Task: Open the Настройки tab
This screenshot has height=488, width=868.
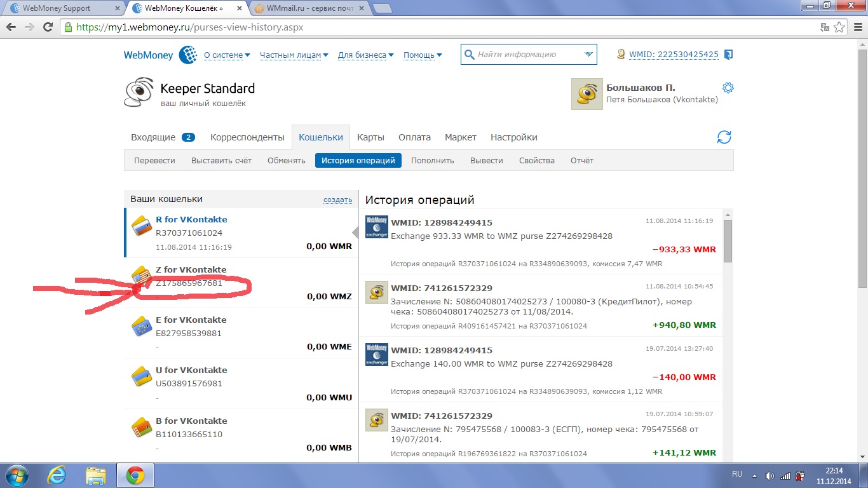Action: [514, 137]
